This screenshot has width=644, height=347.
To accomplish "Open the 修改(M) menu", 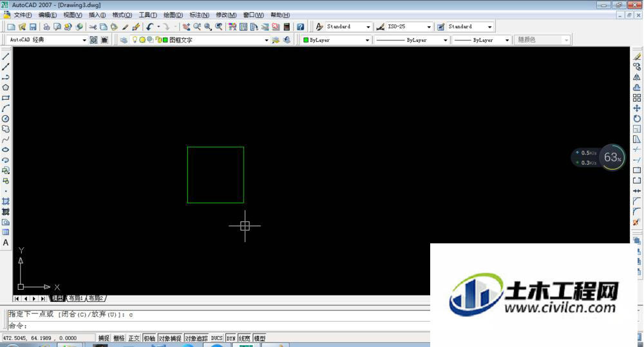I will (226, 15).
